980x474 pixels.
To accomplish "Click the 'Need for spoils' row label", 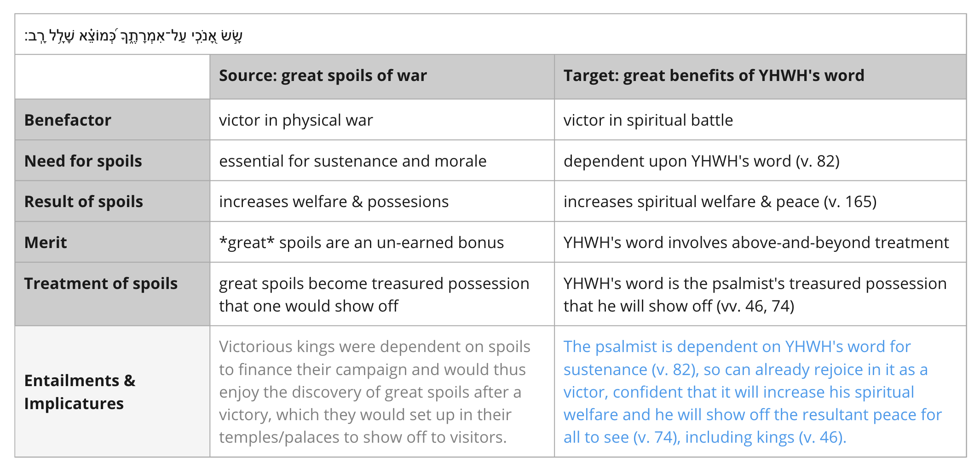I will 83,161.
